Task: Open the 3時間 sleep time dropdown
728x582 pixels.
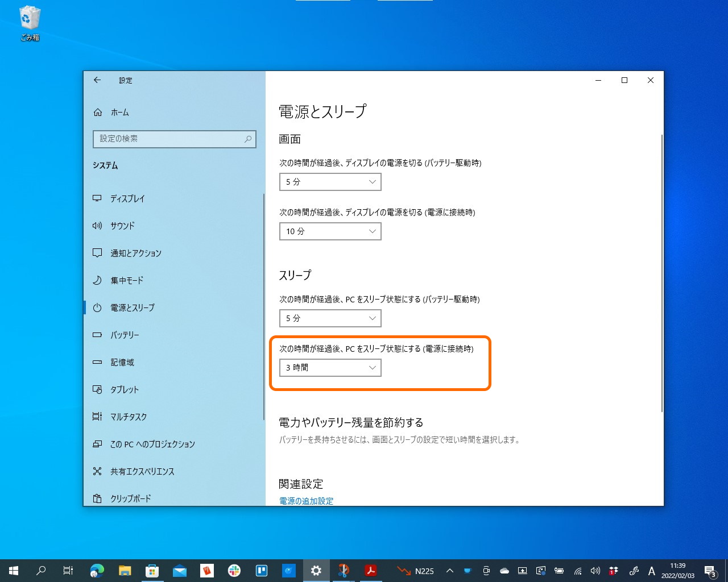Action: coord(330,368)
